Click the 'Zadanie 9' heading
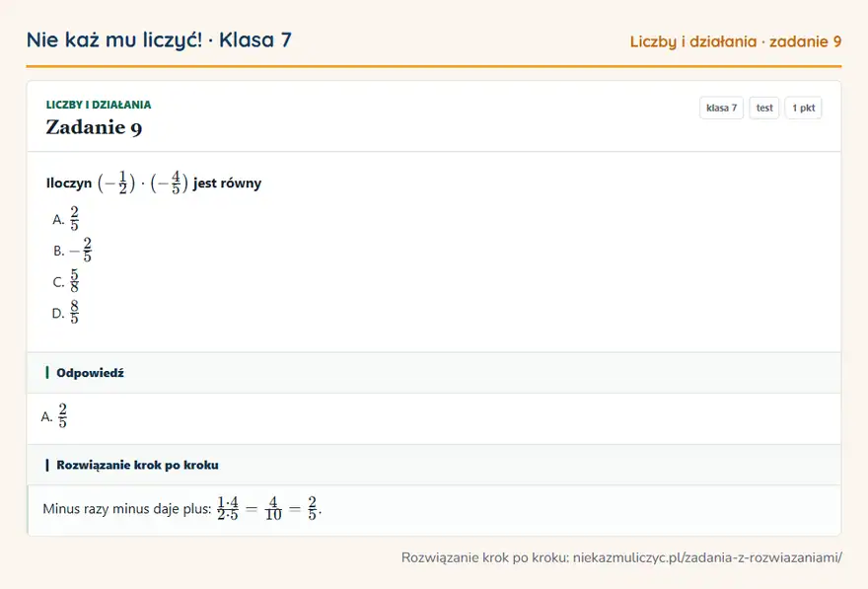This screenshot has height=589, width=868. (94, 127)
